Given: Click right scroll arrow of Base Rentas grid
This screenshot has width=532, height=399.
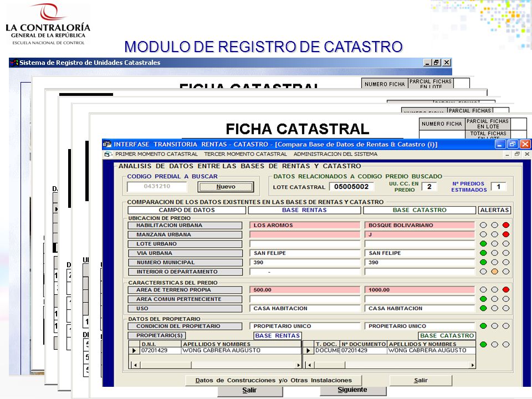Looking at the screenshot, I should 299,365.
